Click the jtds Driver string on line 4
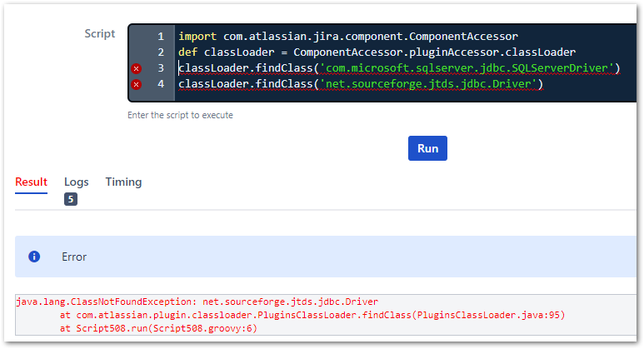The width and height of the screenshot is (644, 349). [428, 84]
